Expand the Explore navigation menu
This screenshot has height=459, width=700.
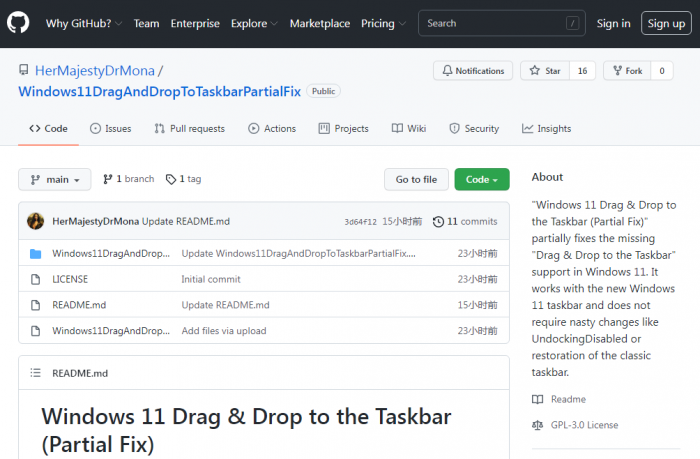click(x=254, y=23)
